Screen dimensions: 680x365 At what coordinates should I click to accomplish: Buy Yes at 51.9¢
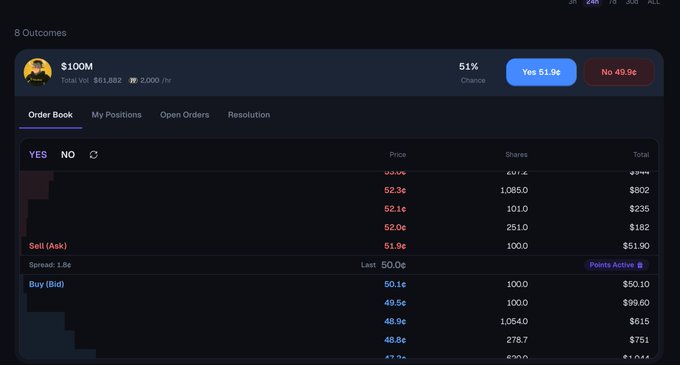click(541, 72)
